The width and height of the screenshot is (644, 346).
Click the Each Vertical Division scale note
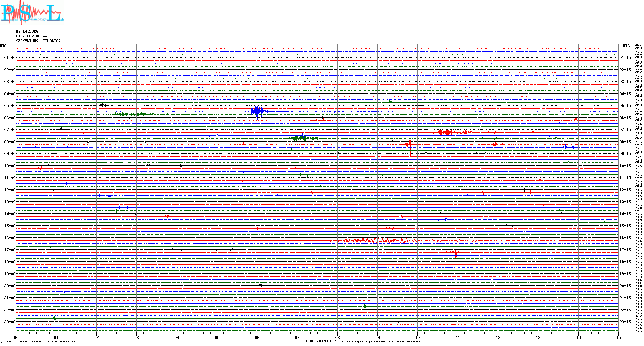[41, 342]
